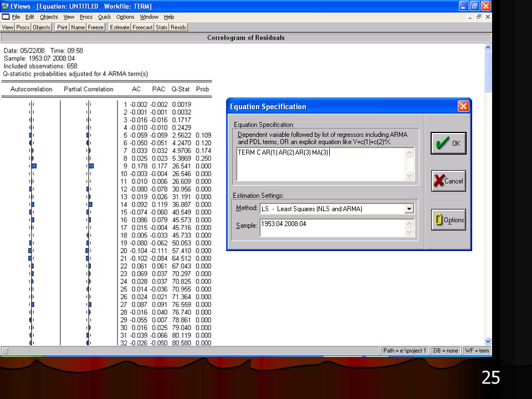Viewport: 532px width, 399px height.
Task: Click the correlogram vertical scrollbar down arrow
Action: point(488,341)
